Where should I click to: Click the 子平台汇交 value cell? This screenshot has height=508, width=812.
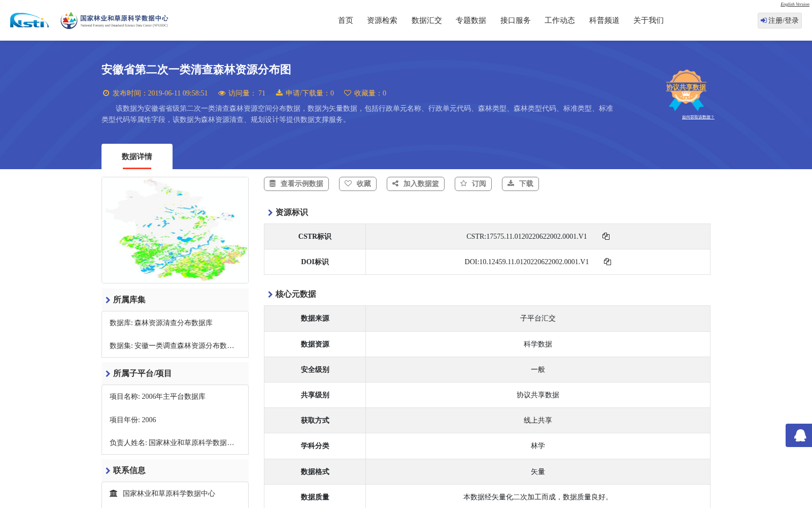pos(538,319)
